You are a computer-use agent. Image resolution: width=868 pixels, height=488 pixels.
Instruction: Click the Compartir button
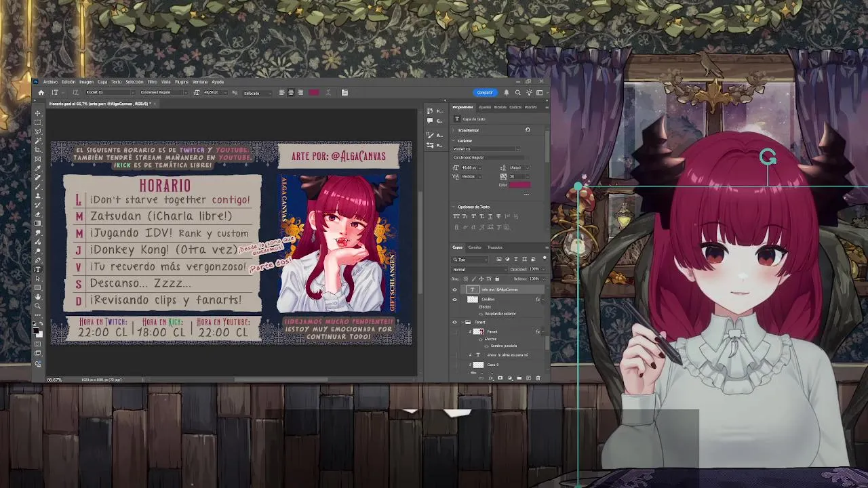486,93
